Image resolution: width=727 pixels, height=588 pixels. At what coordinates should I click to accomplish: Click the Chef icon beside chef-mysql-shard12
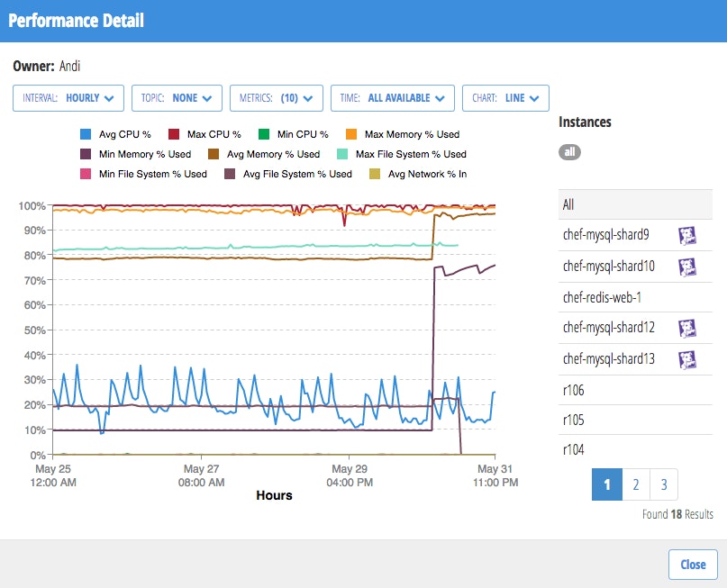(x=687, y=328)
